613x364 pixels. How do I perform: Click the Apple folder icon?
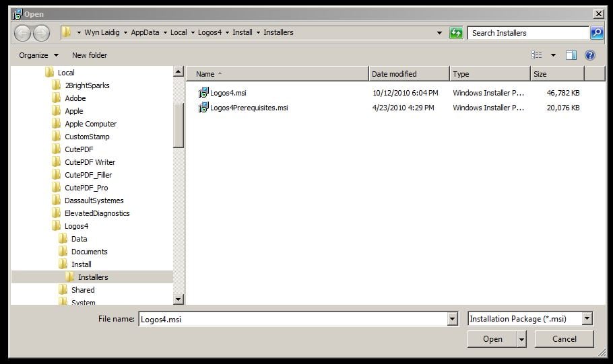click(x=57, y=111)
